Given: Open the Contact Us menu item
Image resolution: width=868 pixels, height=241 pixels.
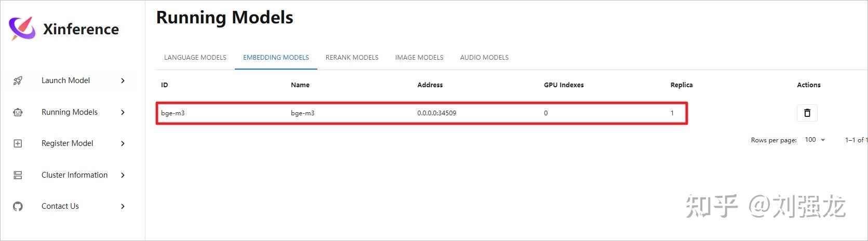Looking at the screenshot, I should 60,206.
